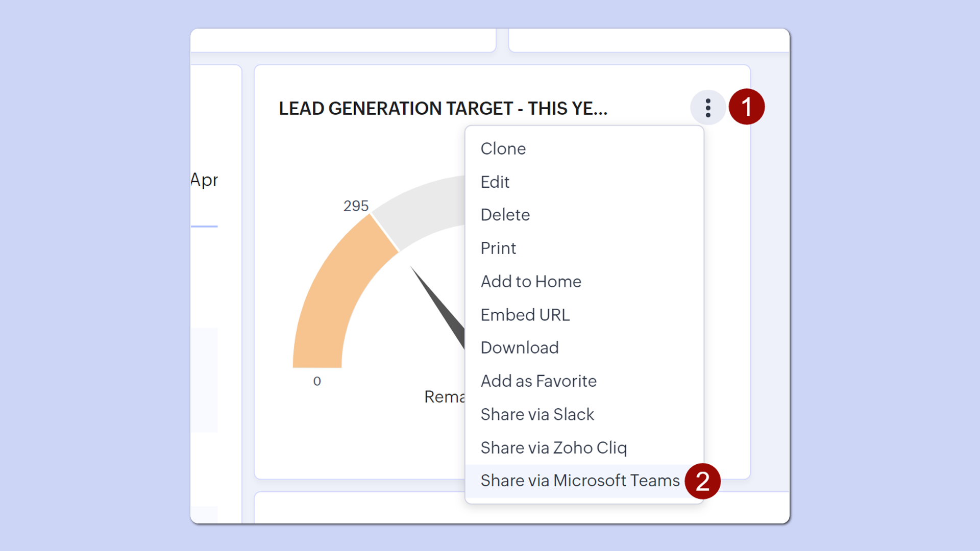Choose Add to Home option
The image size is (980, 551).
click(530, 282)
